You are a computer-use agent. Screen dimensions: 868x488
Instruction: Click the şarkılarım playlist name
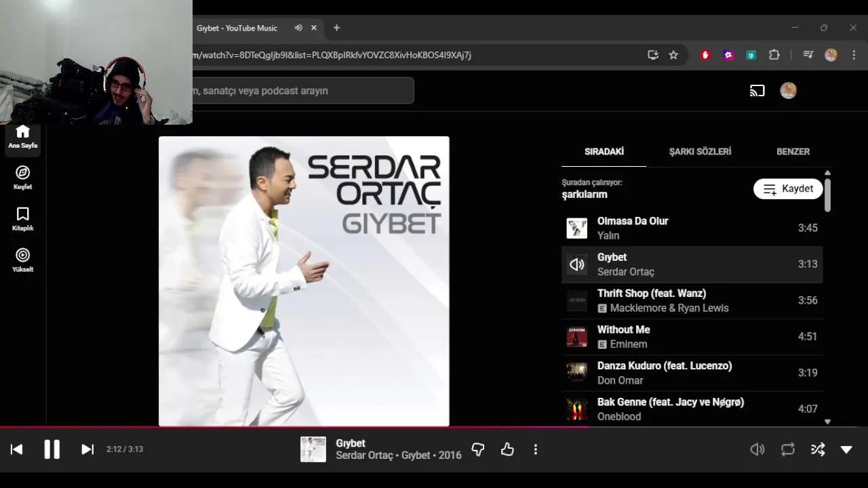click(x=585, y=195)
